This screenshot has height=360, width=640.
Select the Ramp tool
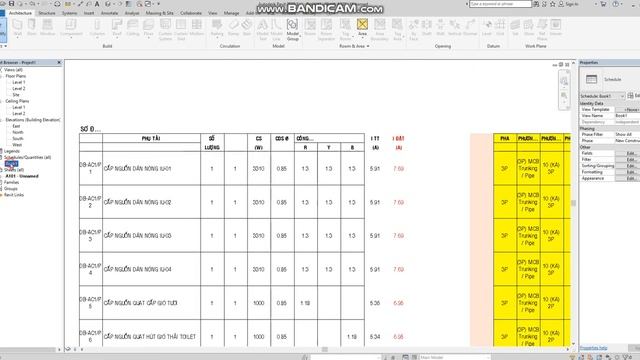click(233, 28)
